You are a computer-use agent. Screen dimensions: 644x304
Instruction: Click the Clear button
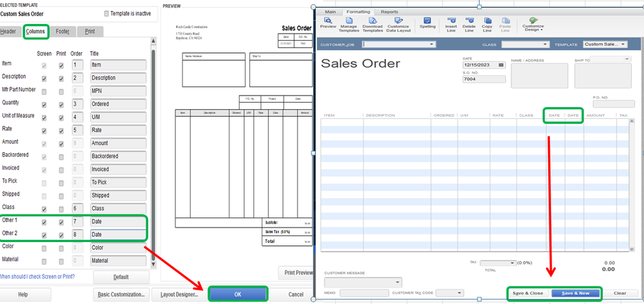tap(620, 293)
